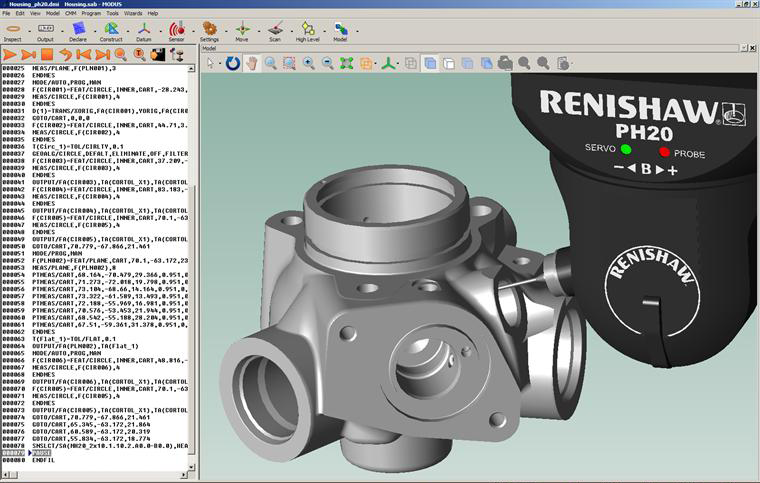Expand the dropdown arrow beside Datum
760x483 pixels.
click(x=160, y=31)
